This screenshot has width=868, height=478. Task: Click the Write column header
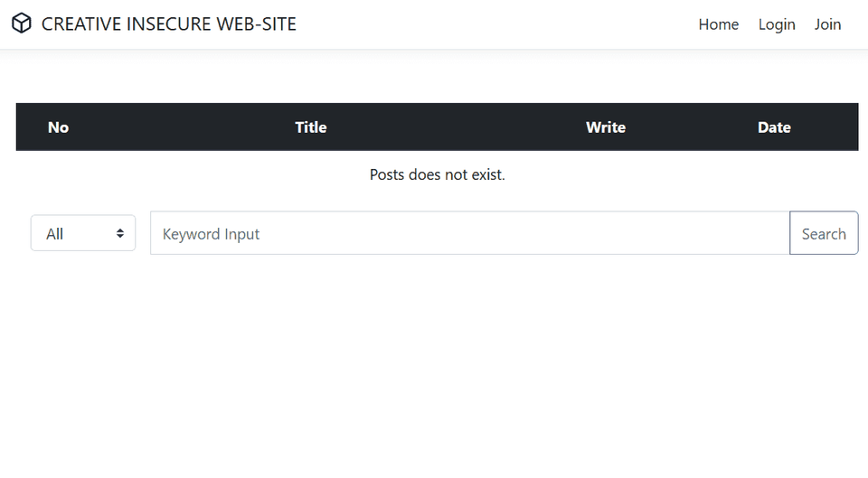click(x=606, y=127)
